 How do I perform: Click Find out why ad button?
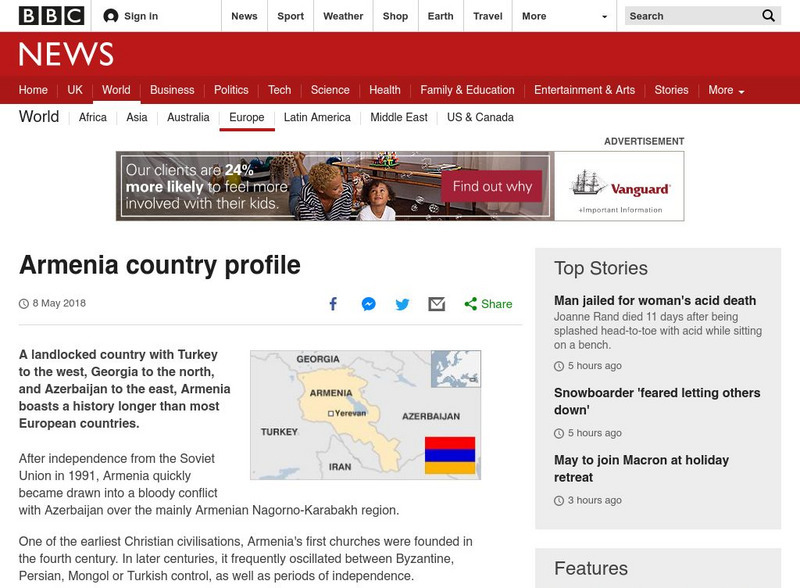coord(492,186)
